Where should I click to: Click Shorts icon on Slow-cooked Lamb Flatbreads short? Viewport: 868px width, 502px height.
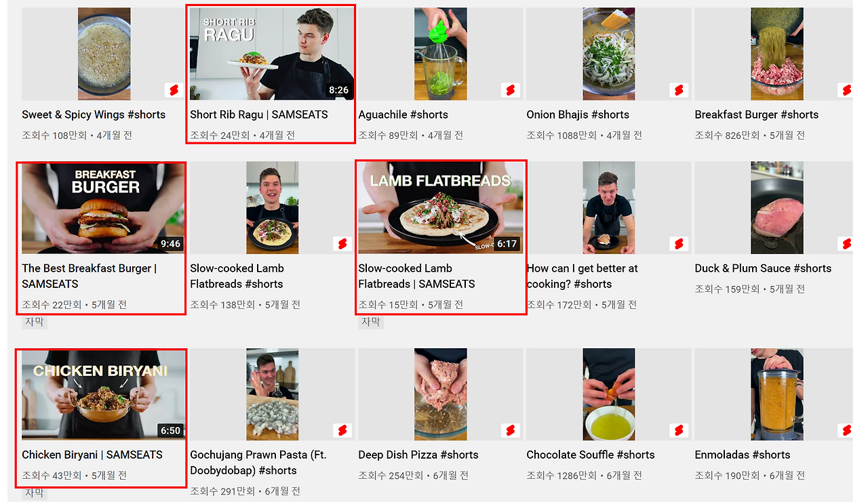(x=342, y=243)
